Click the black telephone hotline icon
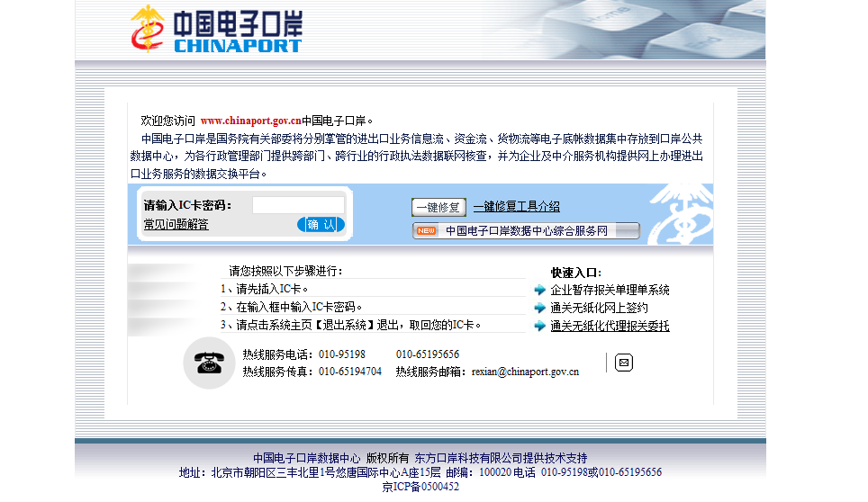This screenshot has height=502, width=868. point(209,363)
